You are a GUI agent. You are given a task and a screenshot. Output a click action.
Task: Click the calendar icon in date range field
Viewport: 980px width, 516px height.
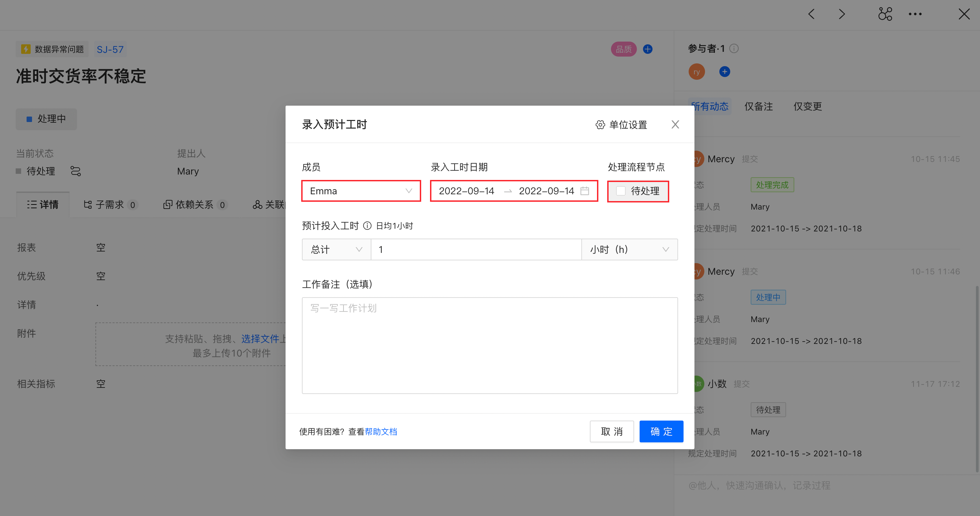point(584,191)
